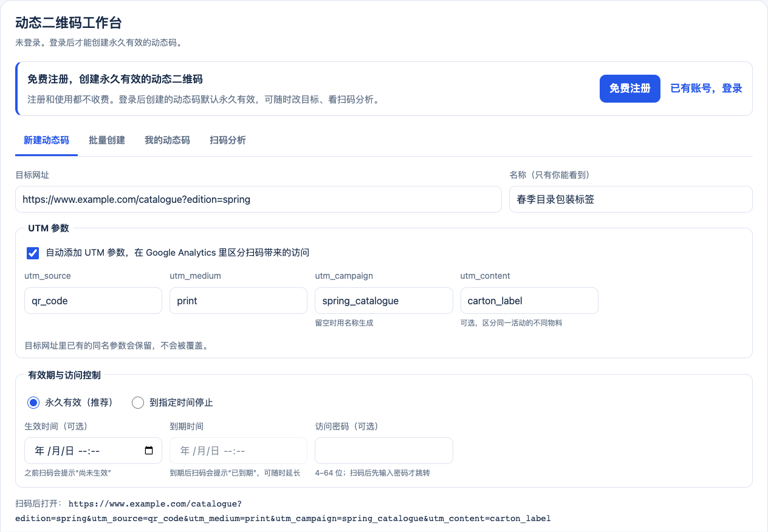
Task: Click the 生效时间 date-time field
Action: pyautogui.click(x=93, y=451)
